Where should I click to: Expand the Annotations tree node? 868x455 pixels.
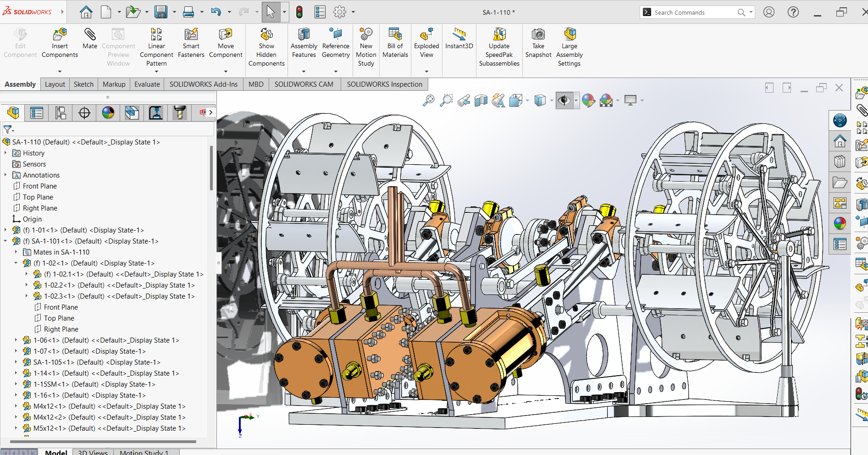[x=6, y=175]
